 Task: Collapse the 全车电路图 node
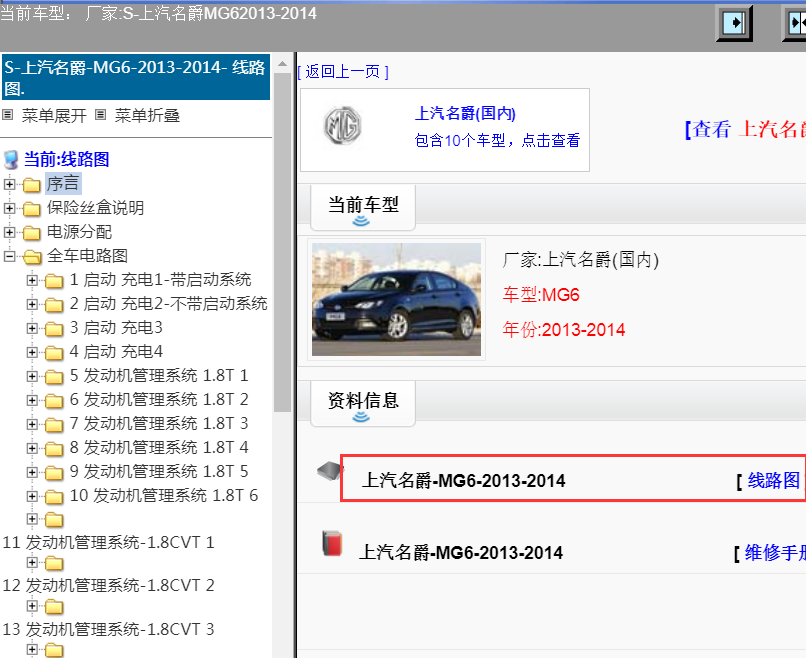9,255
